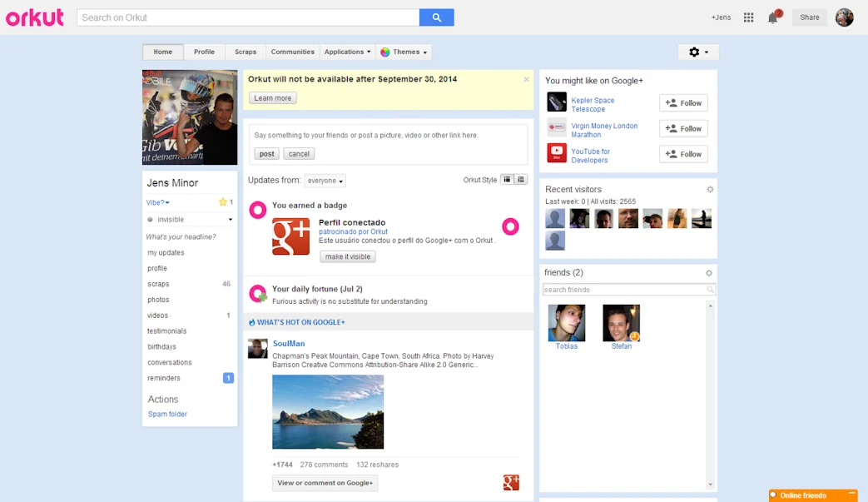868x502 pixels.
Task: Open account avatar in top bar
Action: [844, 17]
